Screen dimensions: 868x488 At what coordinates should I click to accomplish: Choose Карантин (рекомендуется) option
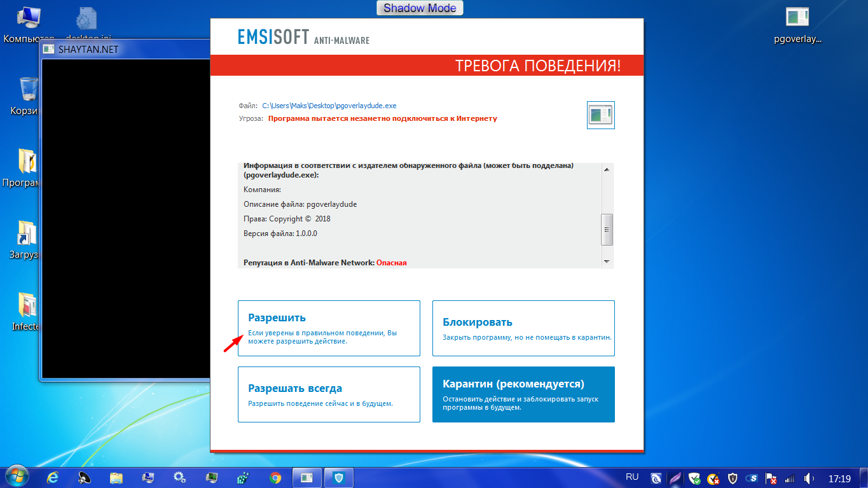(x=523, y=394)
